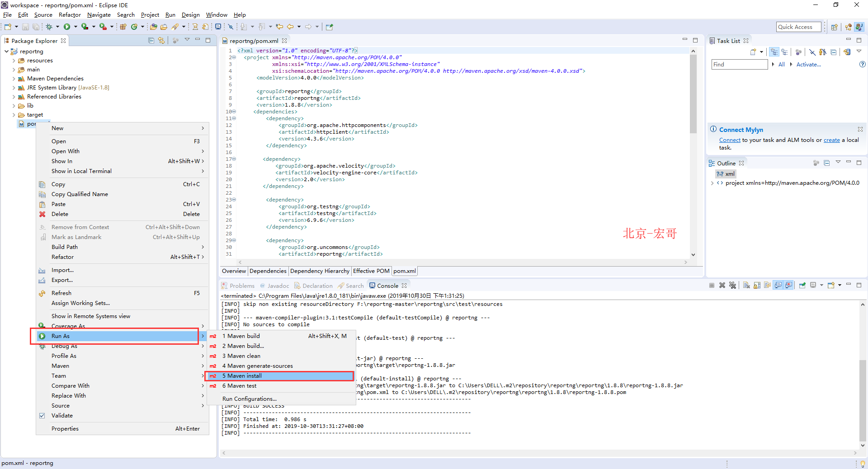This screenshot has width=868, height=469.
Task: Click Properties in the context menu
Action: [122, 429]
